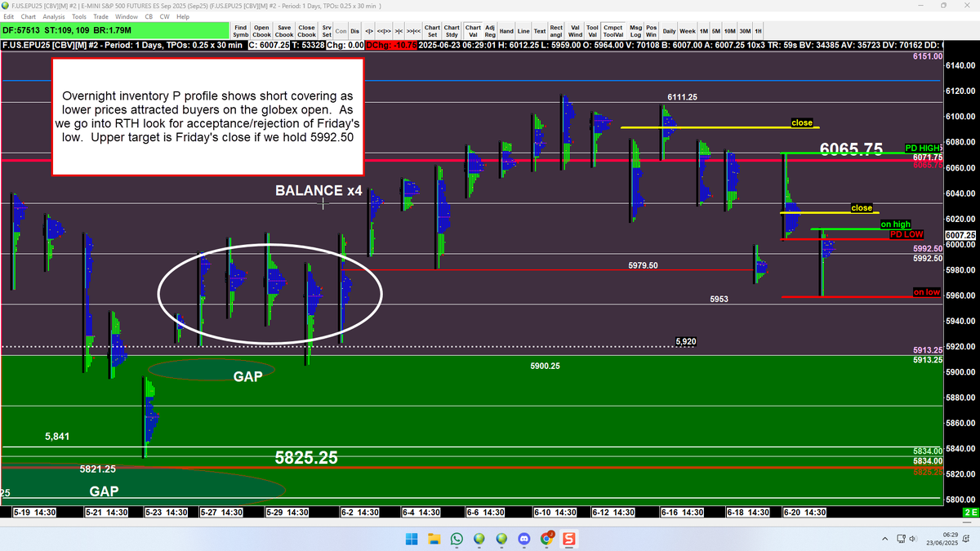Toggle the Chart Val button

click(473, 31)
